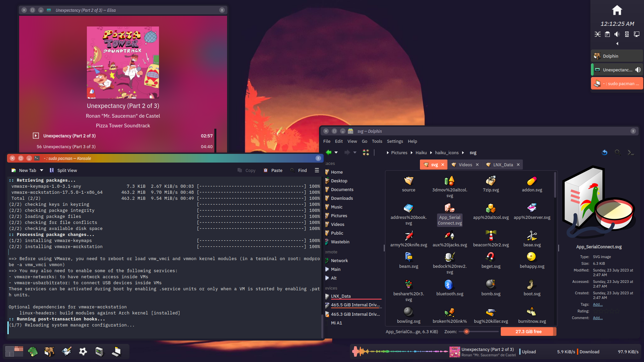Select app%20altcol.svg file
This screenshot has width=644, height=362.
491,211
